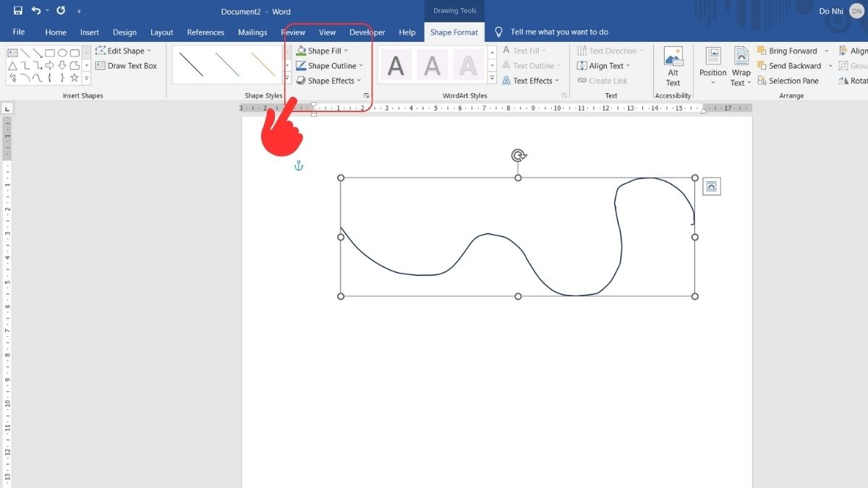Select the Triangle shape
The height and width of the screenshot is (488, 868).
[12, 65]
